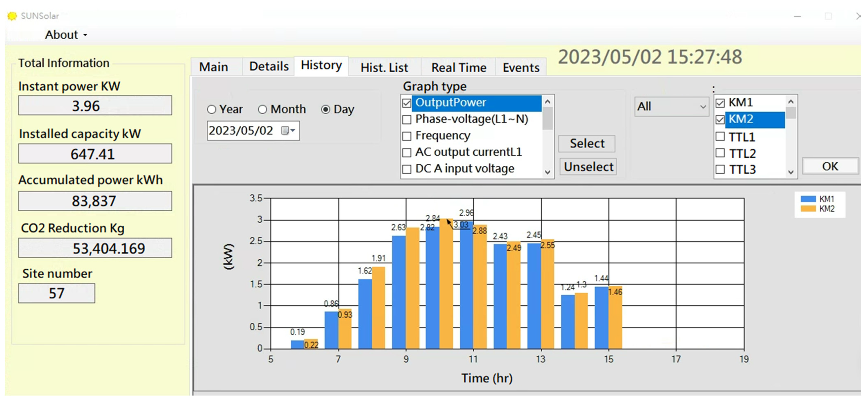Click the KM1 blue legend swatch
This screenshot has width=868, height=402.
coord(808,199)
